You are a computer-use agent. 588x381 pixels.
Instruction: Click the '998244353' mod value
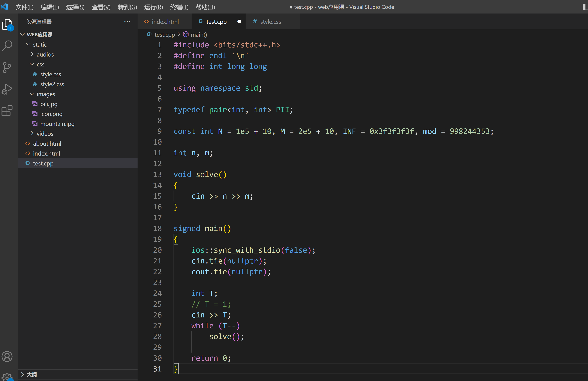(469, 131)
